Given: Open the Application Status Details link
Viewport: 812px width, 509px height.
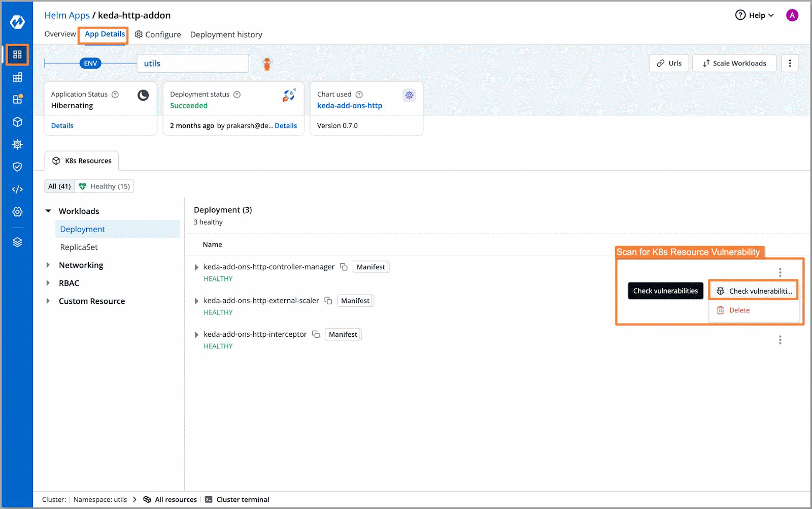Looking at the screenshot, I should (62, 125).
